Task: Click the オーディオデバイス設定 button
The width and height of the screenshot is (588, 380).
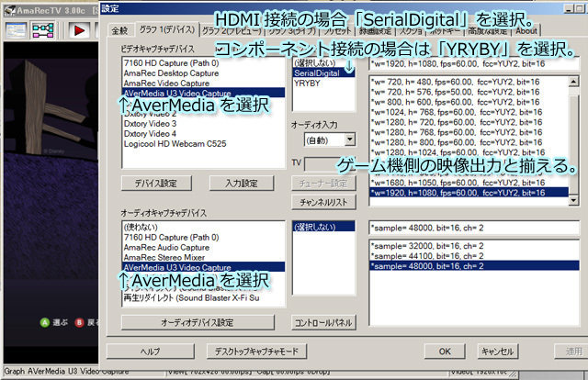Action: [198, 323]
